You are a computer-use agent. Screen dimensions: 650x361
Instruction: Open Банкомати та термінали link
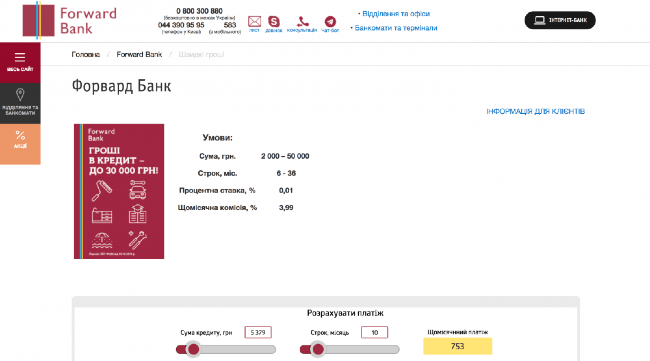pyautogui.click(x=396, y=28)
